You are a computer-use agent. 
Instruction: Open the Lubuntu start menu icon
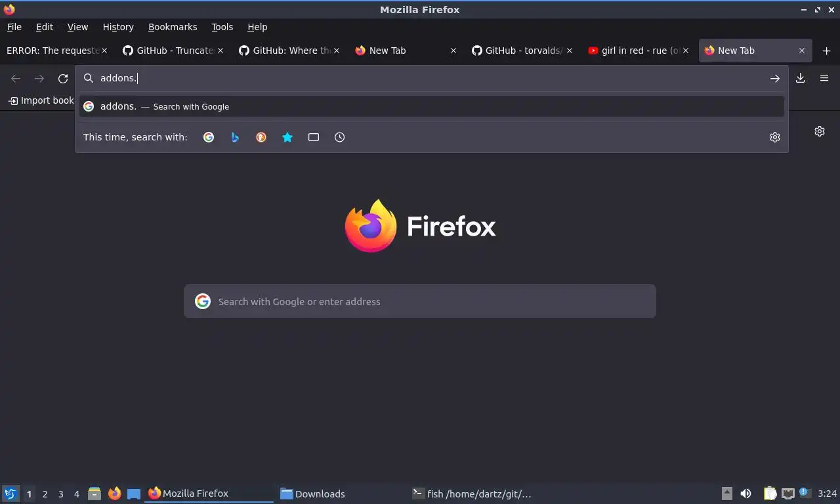coord(10,493)
